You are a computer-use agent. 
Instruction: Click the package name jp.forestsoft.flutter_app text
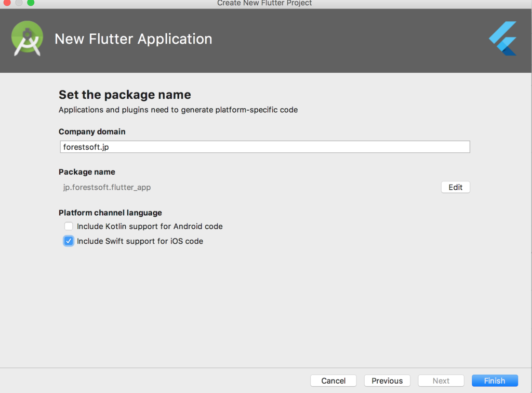tap(107, 187)
